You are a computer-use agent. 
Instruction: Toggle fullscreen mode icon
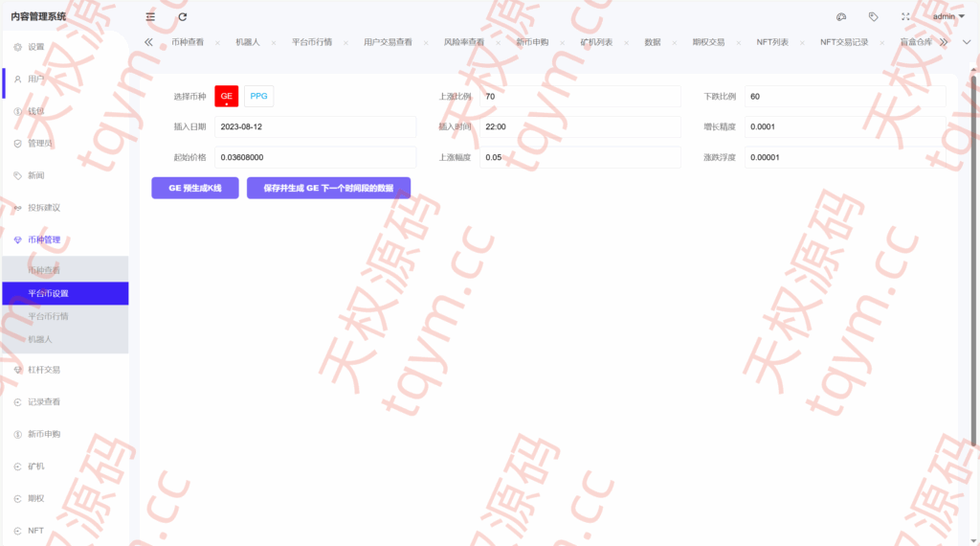905,17
